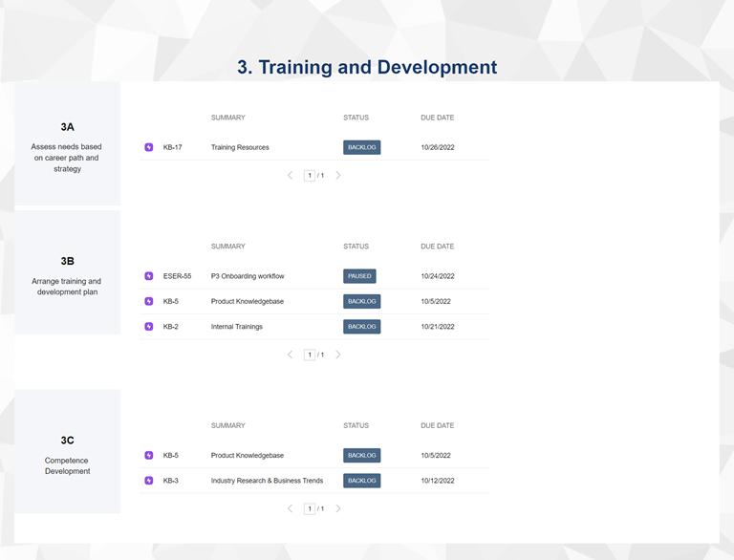
Task: Go to next page in the 3A table
Action: coord(338,176)
